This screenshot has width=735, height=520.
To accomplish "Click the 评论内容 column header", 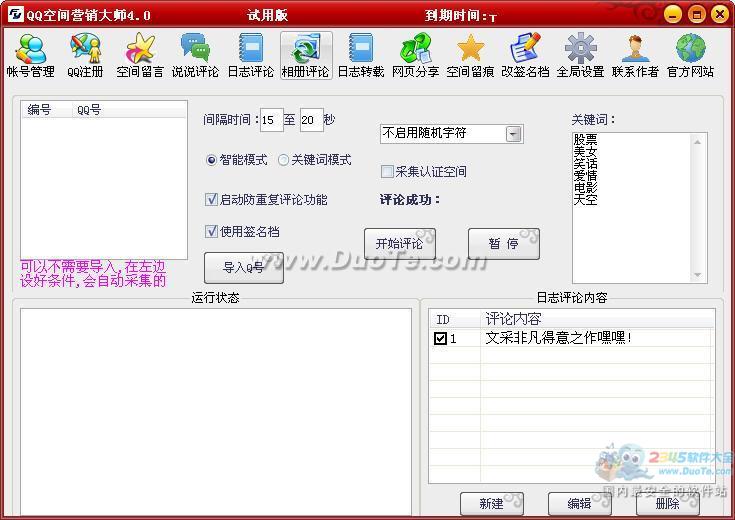I will coord(598,320).
